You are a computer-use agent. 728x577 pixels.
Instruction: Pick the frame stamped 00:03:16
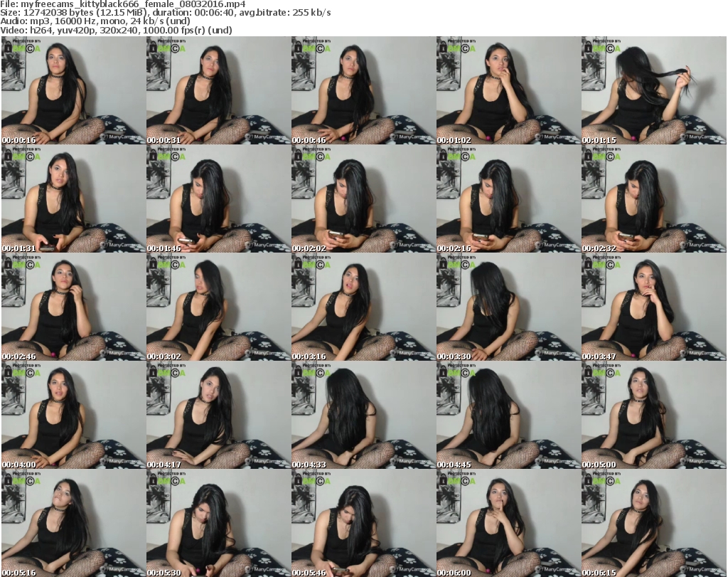[363, 307]
